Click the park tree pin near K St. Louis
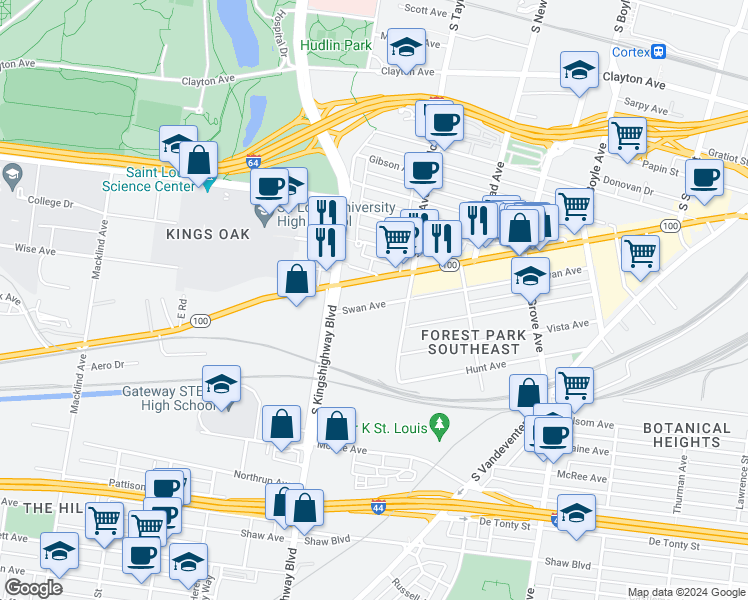Screen dimensions: 748x600 439,424
